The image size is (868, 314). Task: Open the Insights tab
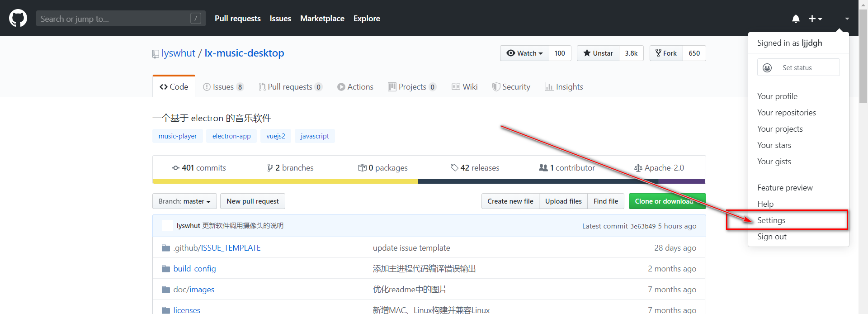564,87
